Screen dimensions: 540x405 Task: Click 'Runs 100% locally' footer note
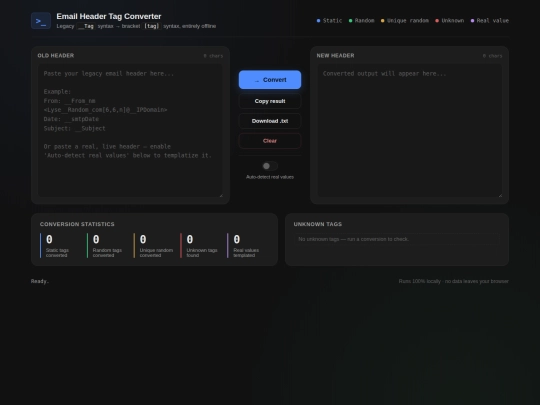click(454, 281)
